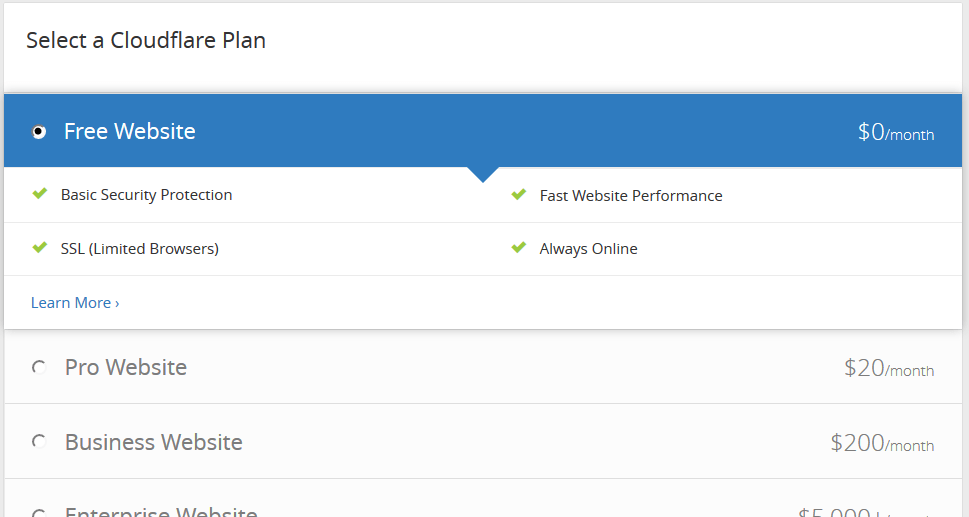969x517 pixels.
Task: Choose the Pro Website radio button
Action: tap(39, 368)
